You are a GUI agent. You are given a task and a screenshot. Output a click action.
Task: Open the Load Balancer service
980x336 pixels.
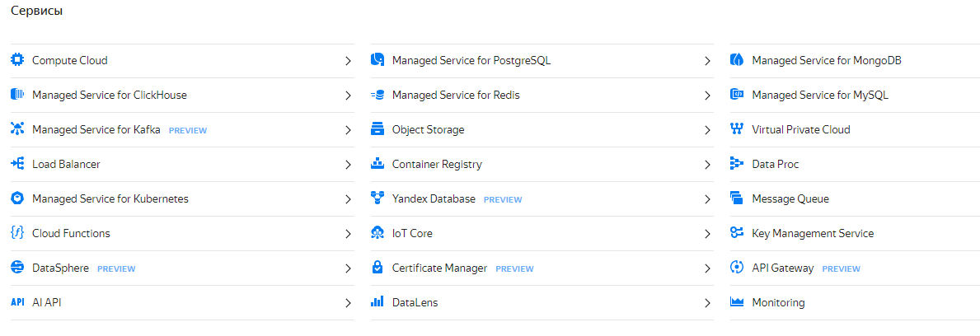pyautogui.click(x=66, y=164)
